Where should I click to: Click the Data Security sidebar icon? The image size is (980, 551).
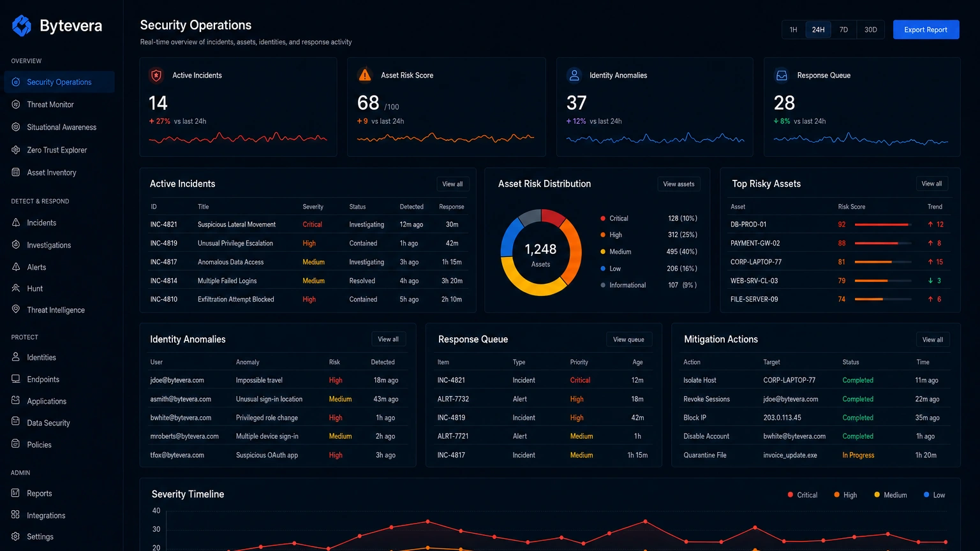tap(16, 422)
